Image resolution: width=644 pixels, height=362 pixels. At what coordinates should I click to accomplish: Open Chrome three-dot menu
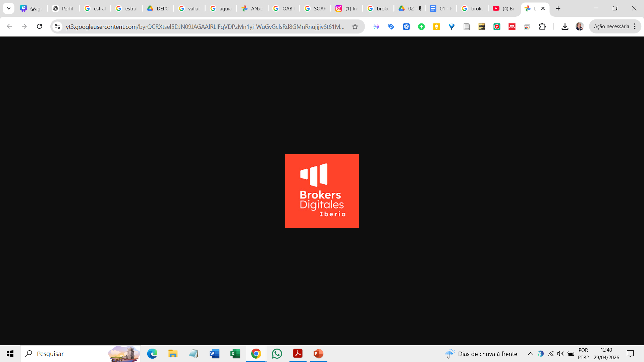pyautogui.click(x=635, y=26)
